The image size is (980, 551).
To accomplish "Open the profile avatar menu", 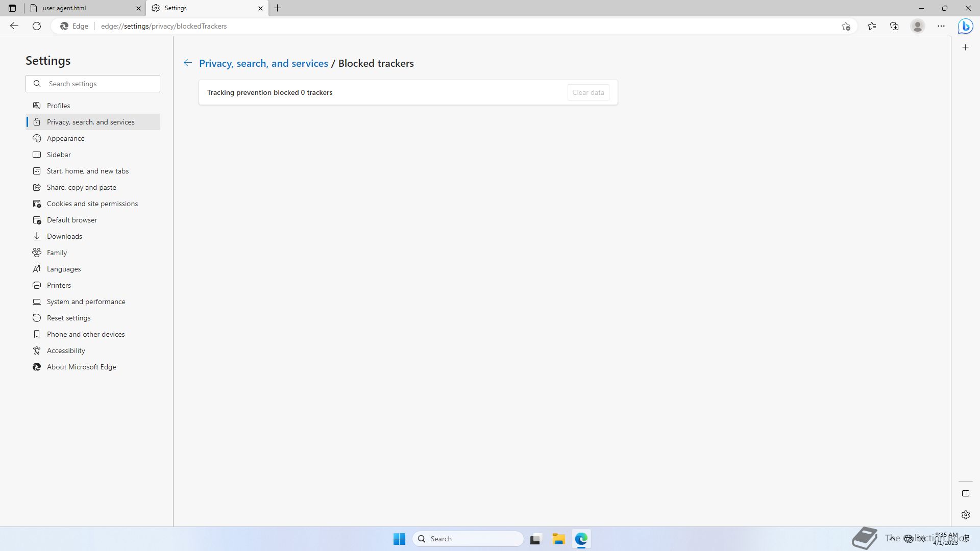I will click(918, 26).
